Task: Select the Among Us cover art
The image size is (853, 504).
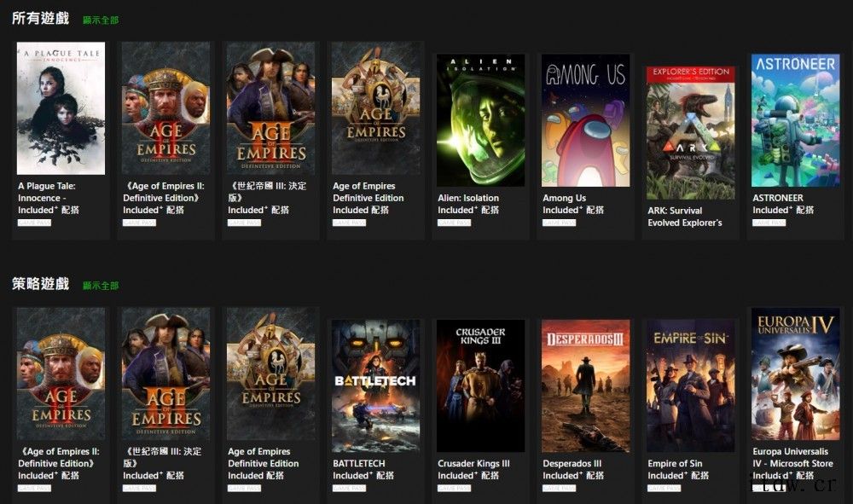Action: coord(586,120)
